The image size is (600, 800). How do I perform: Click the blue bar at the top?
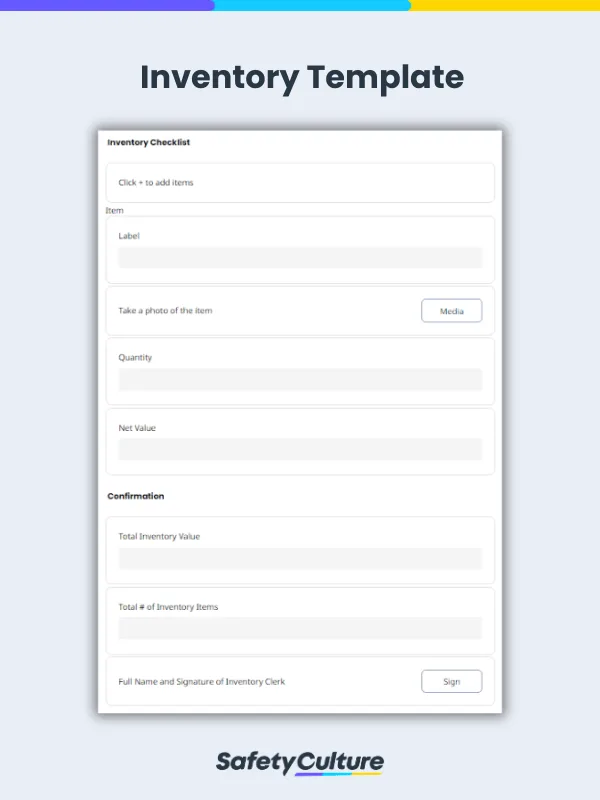point(312,5)
